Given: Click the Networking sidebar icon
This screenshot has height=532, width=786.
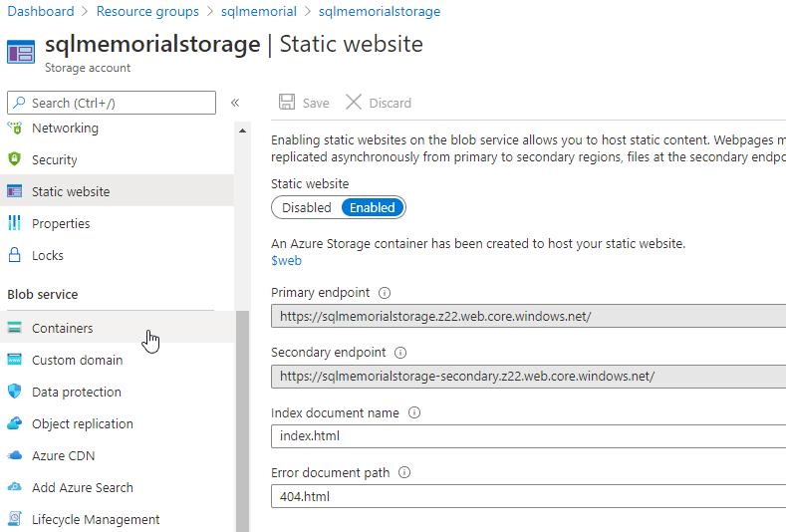Looking at the screenshot, I should pyautogui.click(x=14, y=129).
